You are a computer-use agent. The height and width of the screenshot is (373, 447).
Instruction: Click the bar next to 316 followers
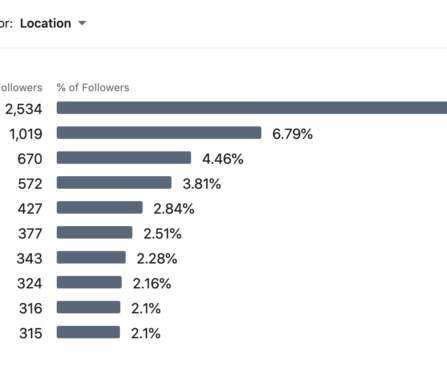click(x=89, y=307)
